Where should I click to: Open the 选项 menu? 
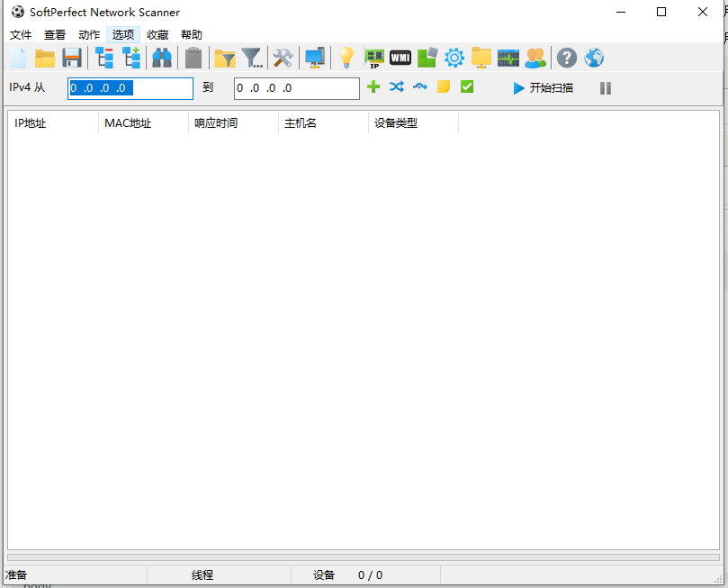coord(123,35)
